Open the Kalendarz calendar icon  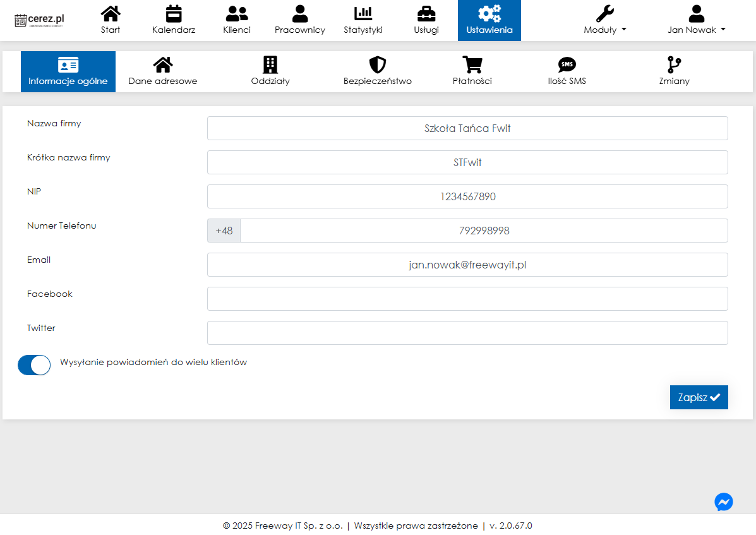click(174, 14)
